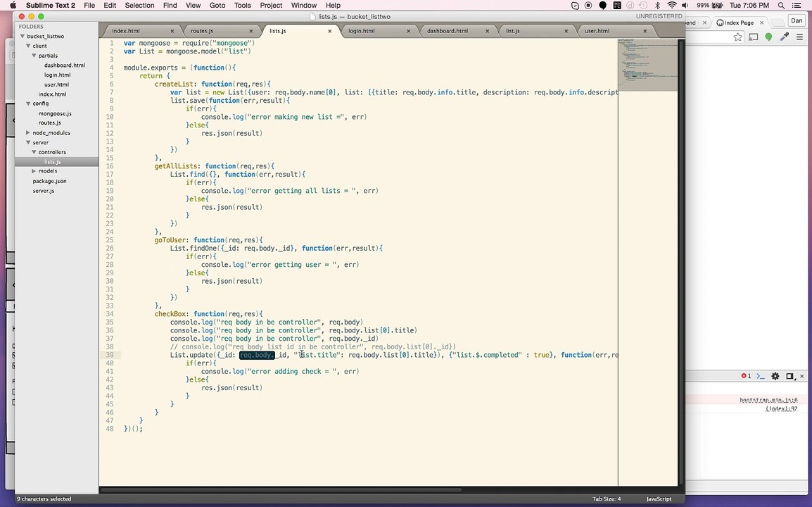Open the volume menu bar icon
The image size is (812, 507).
(685, 5)
